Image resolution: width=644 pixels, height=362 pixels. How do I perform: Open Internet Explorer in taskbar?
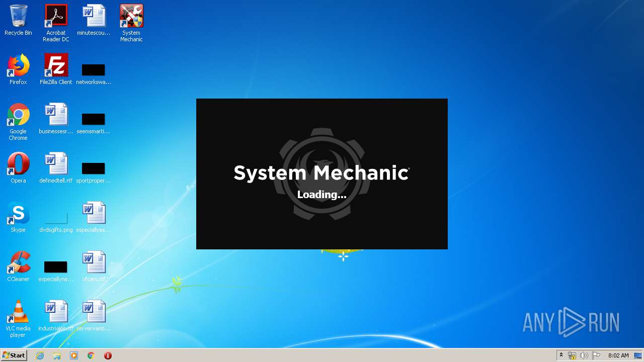click(x=40, y=355)
